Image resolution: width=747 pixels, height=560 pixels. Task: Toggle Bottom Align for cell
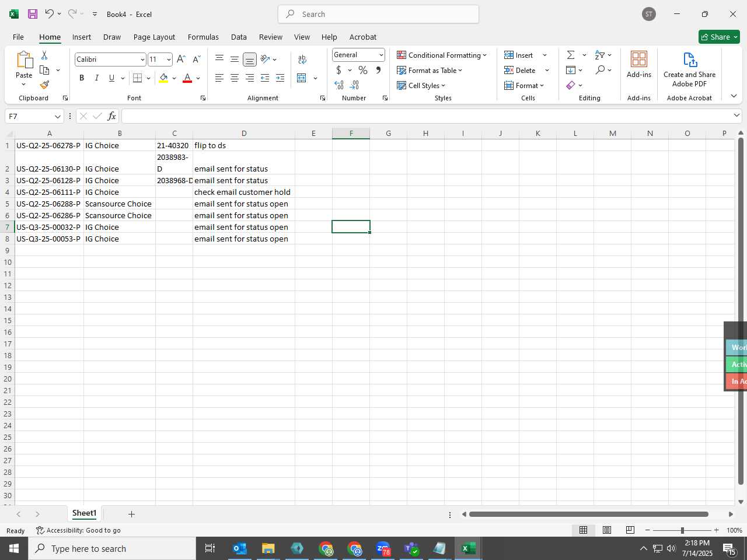tap(249, 59)
